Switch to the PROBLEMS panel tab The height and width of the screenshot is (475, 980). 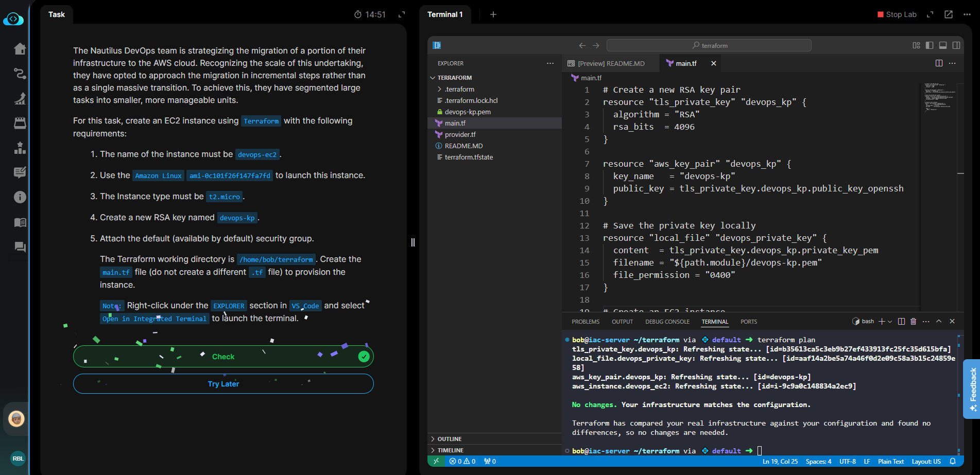(x=585, y=322)
